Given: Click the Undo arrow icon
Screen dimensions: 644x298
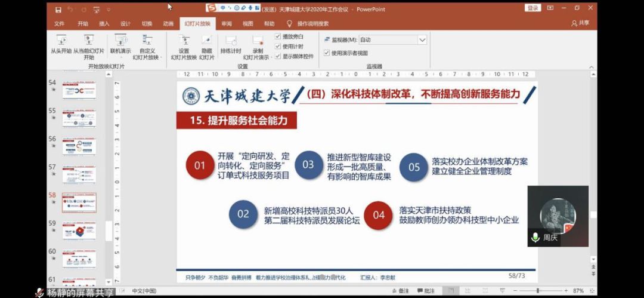Looking at the screenshot, I should [70, 10].
